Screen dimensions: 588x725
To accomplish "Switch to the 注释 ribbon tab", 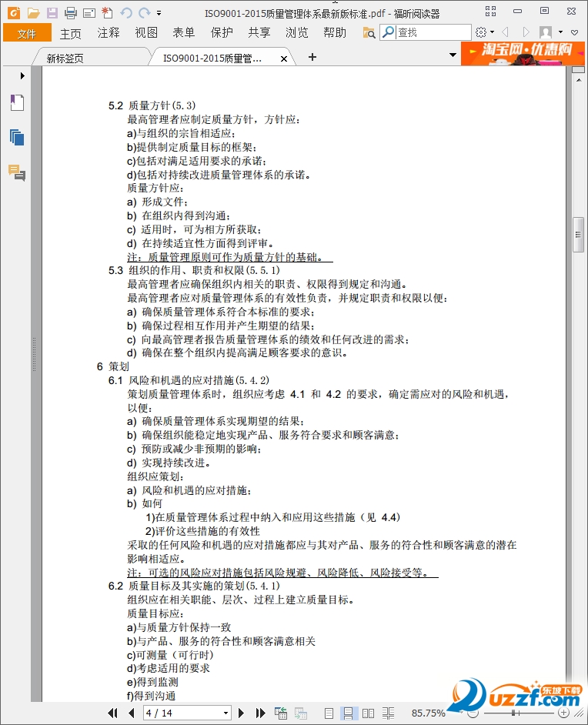I will tap(109, 33).
